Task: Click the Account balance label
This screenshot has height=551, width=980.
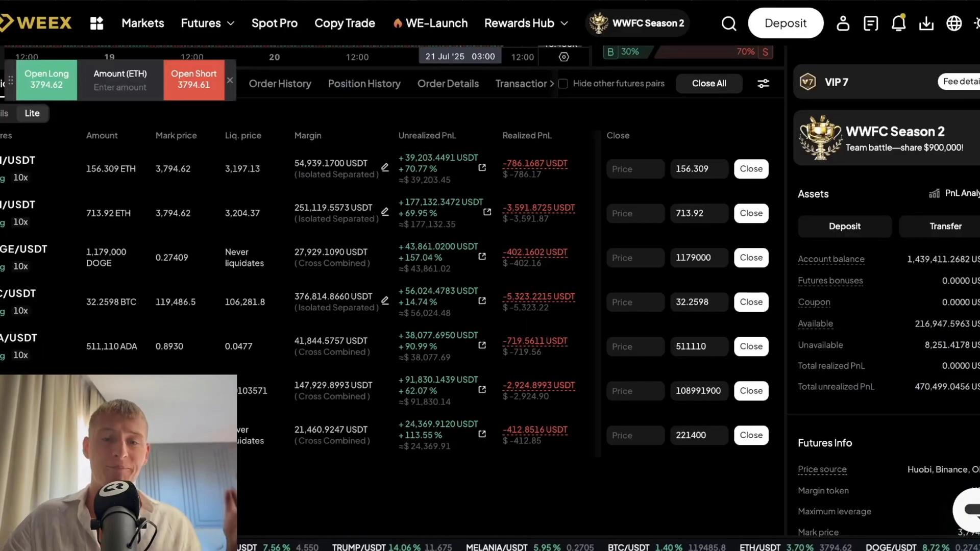Action: pyautogui.click(x=831, y=259)
